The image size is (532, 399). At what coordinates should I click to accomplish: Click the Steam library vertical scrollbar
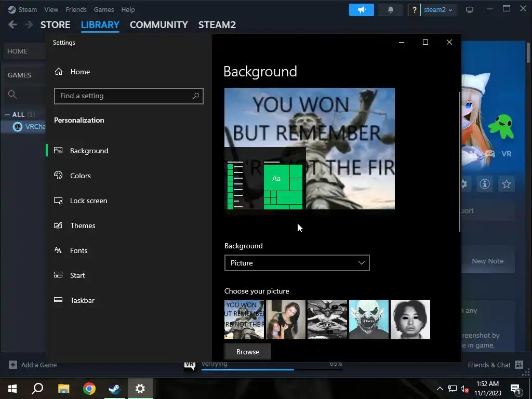[528, 52]
